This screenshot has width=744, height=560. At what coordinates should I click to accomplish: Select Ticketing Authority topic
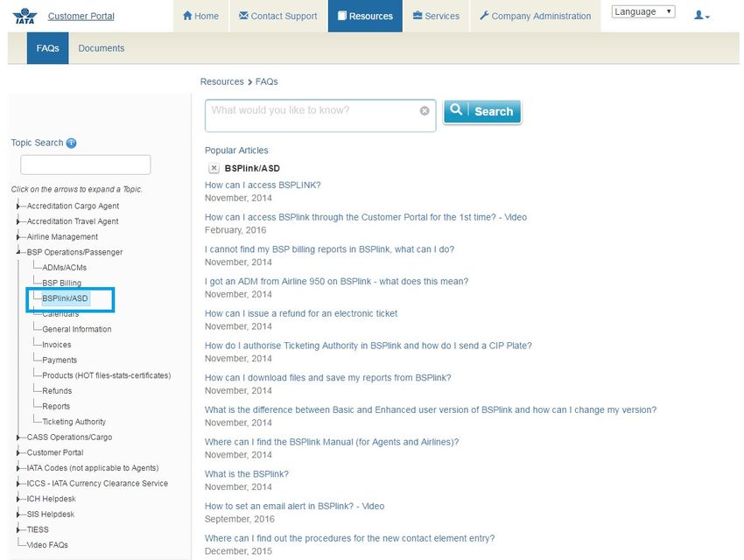(74, 422)
